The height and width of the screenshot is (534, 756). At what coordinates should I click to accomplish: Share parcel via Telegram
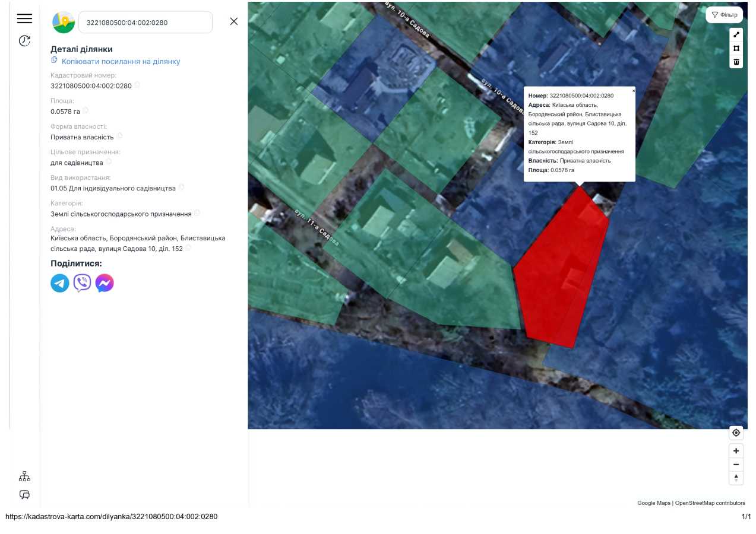click(x=60, y=284)
